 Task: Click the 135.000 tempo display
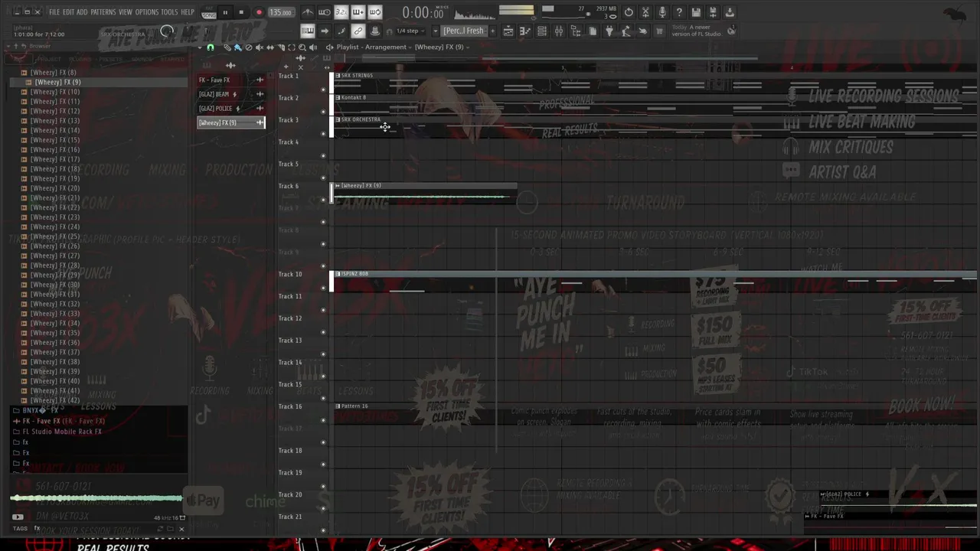pos(280,12)
